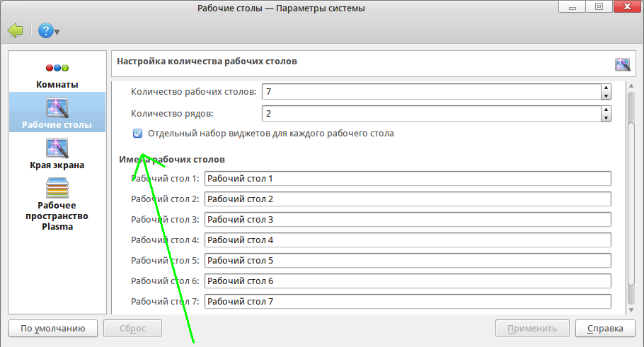644x347 pixels.
Task: Minimize the system settings window
Action: (x=572, y=6)
